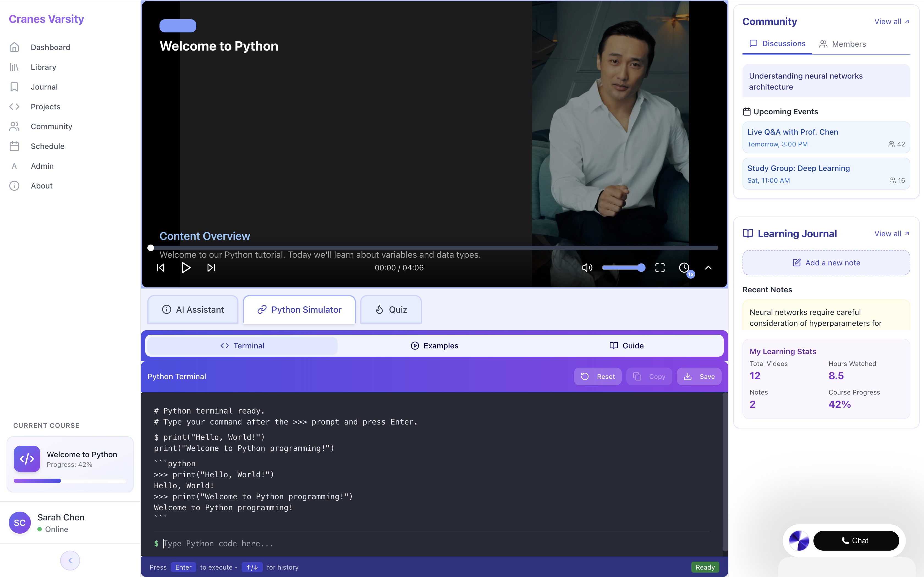This screenshot has height=577, width=924.
Task: Open the Schedule calendar icon
Action: coord(14,146)
